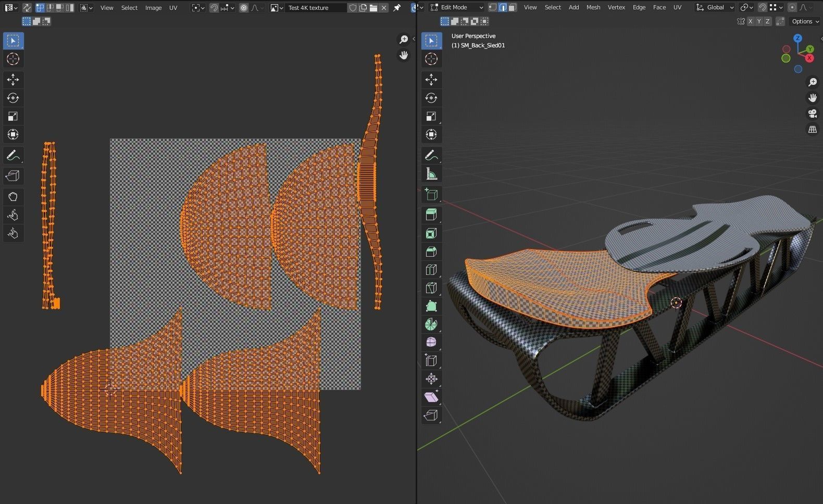Enable UV island selection mode
The image size is (823, 504).
tap(69, 8)
